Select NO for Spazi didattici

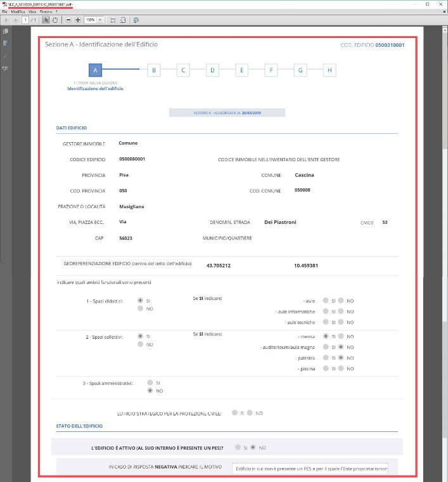pos(140,308)
